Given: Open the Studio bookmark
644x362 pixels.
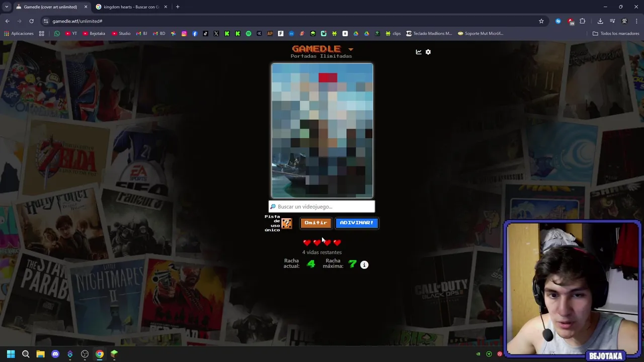Looking at the screenshot, I should tap(121, 34).
